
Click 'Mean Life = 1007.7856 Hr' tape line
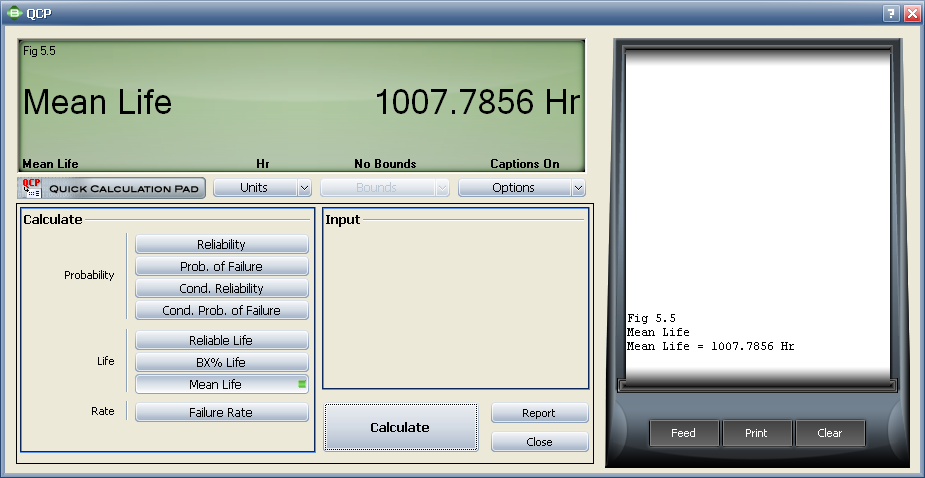coord(710,346)
